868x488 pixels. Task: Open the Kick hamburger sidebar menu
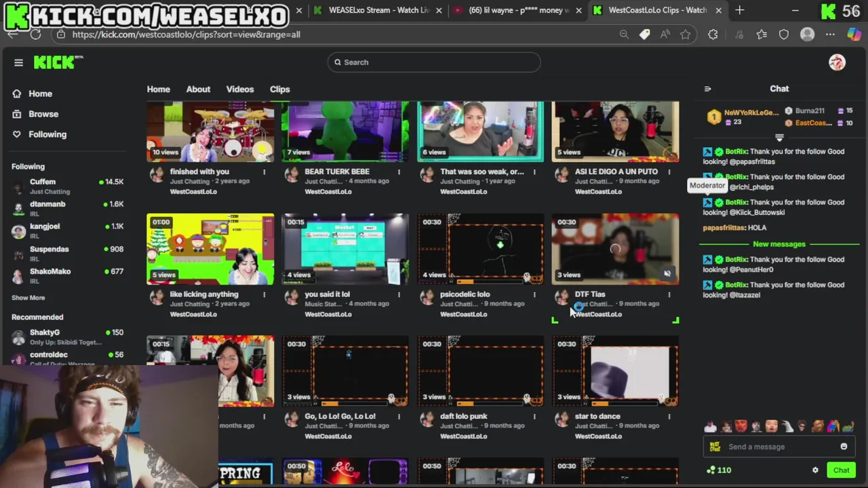[x=18, y=62]
